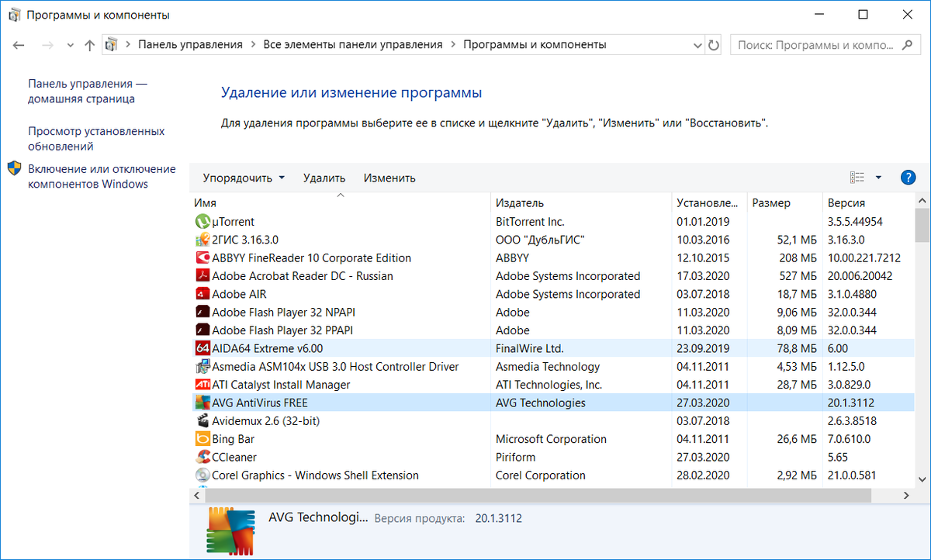
Task: Go back with the left arrow
Action: (19, 45)
